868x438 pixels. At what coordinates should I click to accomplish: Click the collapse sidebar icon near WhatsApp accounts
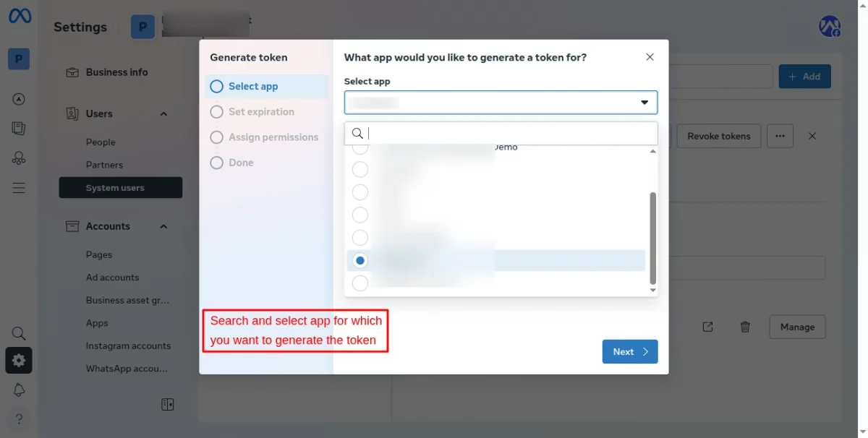click(x=167, y=404)
